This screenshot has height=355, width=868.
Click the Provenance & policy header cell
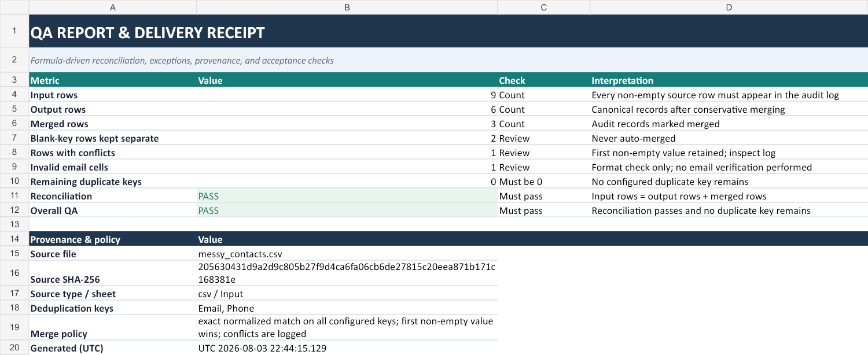pos(113,239)
